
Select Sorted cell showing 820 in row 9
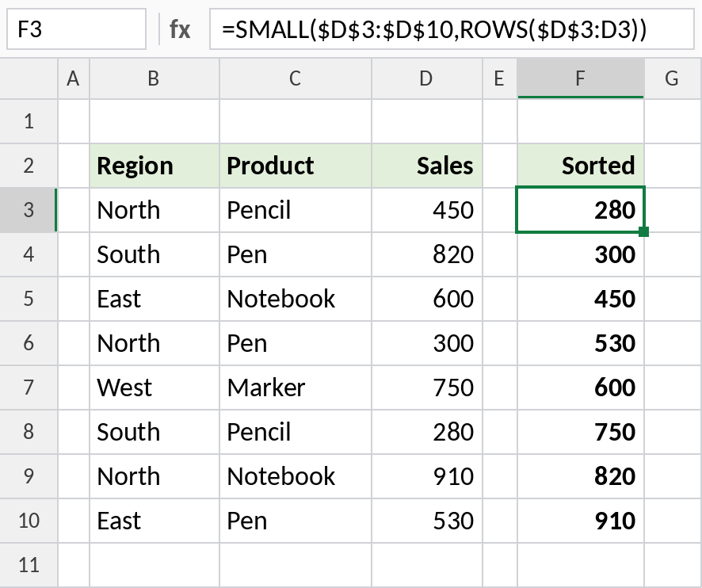pos(581,476)
